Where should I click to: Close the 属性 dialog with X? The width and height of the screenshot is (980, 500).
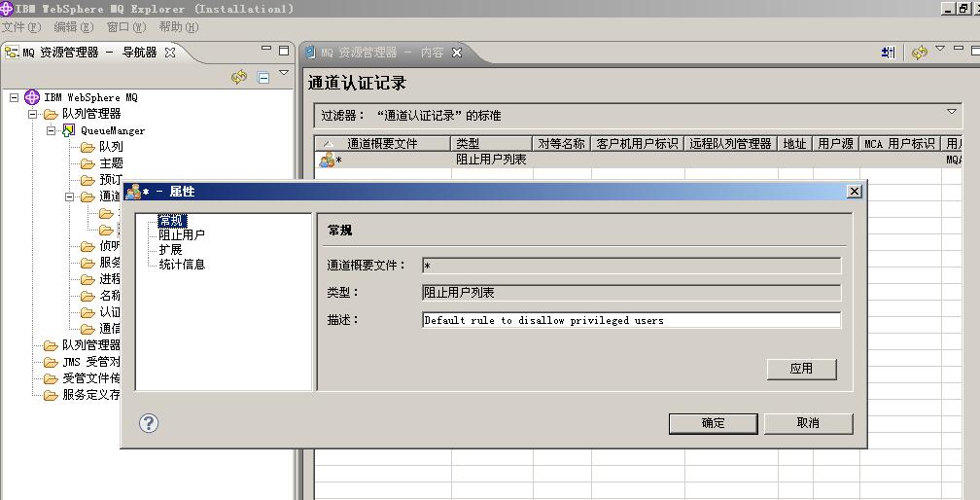pyautogui.click(x=855, y=192)
